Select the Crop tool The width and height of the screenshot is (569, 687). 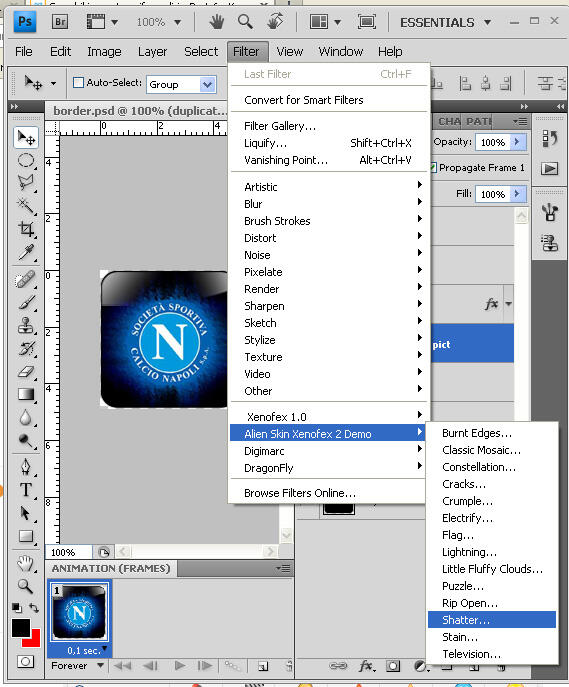click(x=26, y=229)
